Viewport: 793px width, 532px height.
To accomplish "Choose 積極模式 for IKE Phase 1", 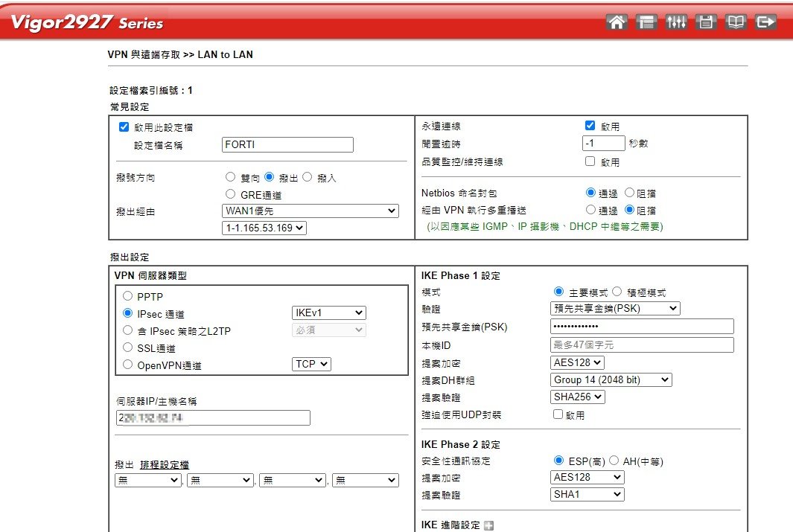I will click(617, 292).
